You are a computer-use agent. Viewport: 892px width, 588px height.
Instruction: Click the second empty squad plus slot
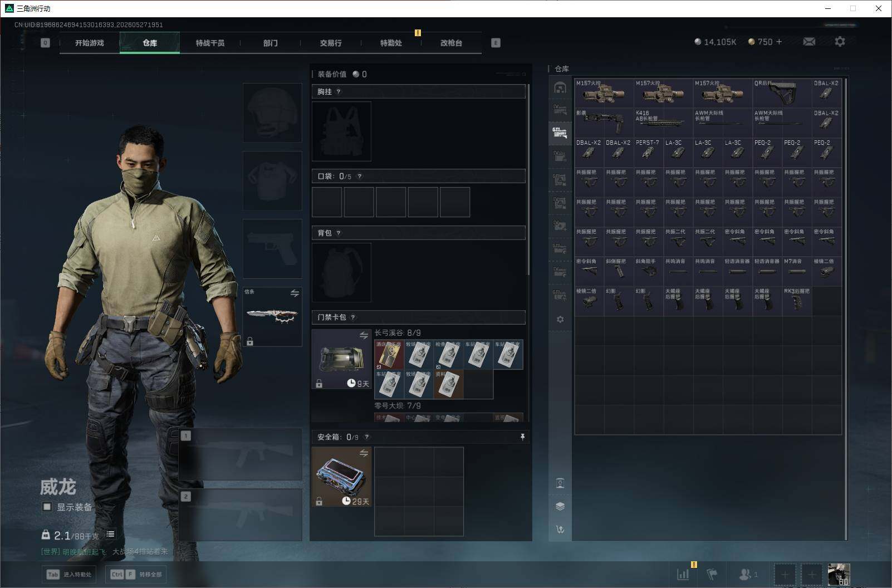tap(812, 574)
